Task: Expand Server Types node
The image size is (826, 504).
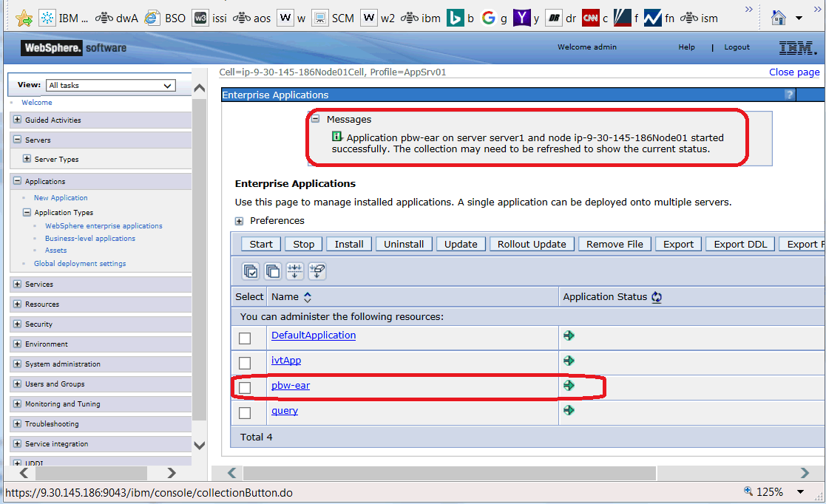Action: tap(27, 159)
